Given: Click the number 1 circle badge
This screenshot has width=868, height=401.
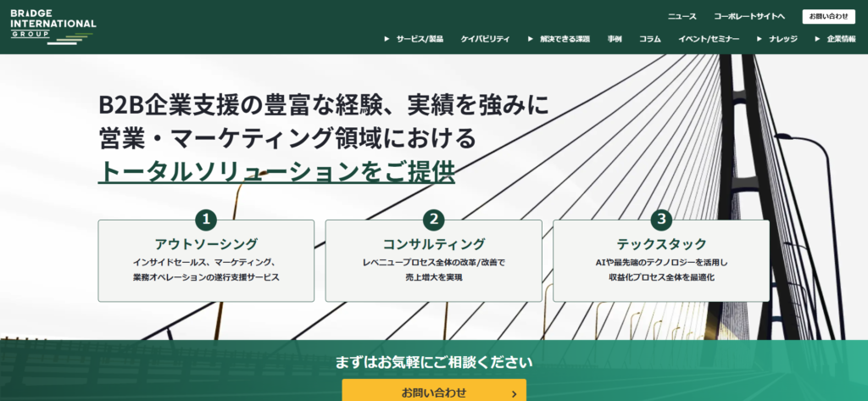Looking at the screenshot, I should (206, 220).
